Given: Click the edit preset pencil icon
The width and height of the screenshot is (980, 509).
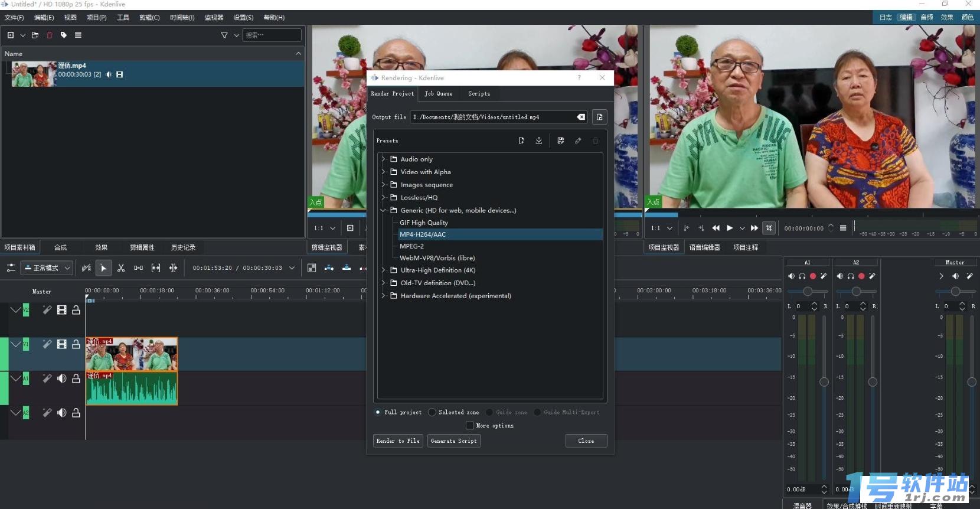Looking at the screenshot, I should tap(578, 141).
